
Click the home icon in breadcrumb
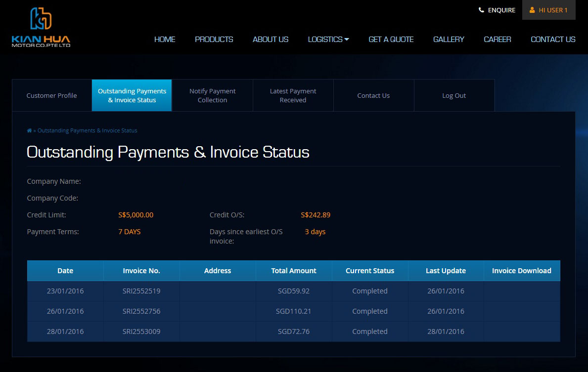[x=29, y=130]
